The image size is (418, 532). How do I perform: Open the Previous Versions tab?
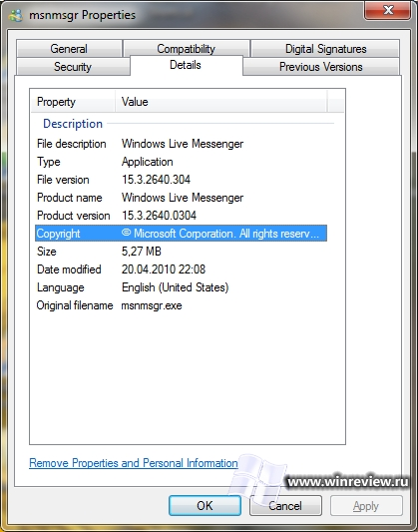pos(320,67)
